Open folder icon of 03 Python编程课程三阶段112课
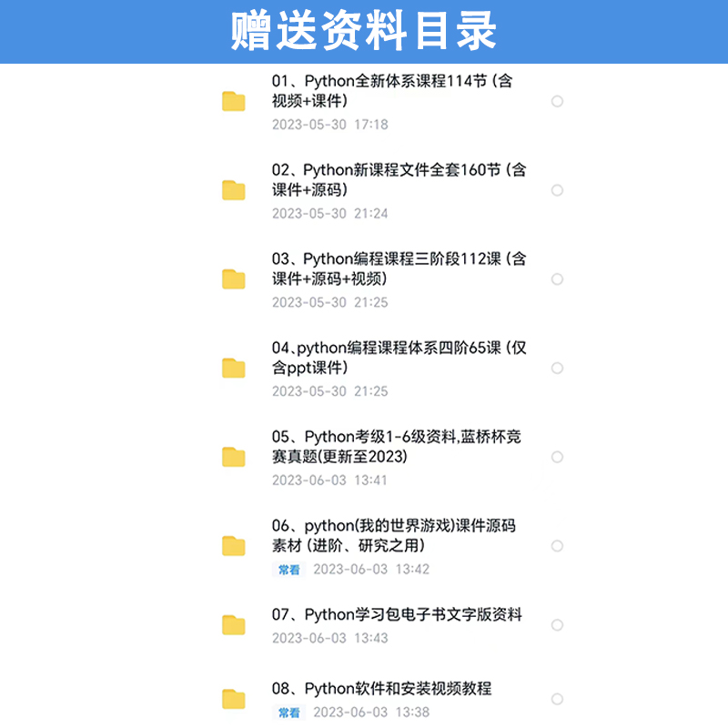Image resolution: width=728 pixels, height=728 pixels. [x=234, y=279]
